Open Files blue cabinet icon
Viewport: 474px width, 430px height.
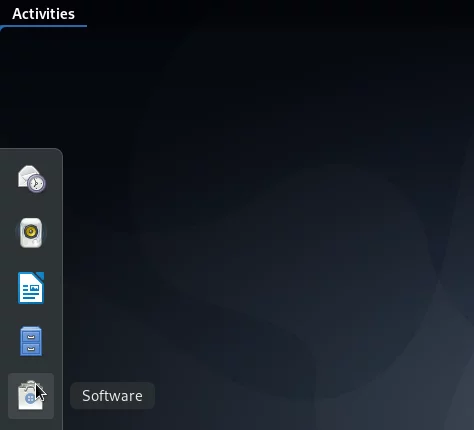point(31,341)
